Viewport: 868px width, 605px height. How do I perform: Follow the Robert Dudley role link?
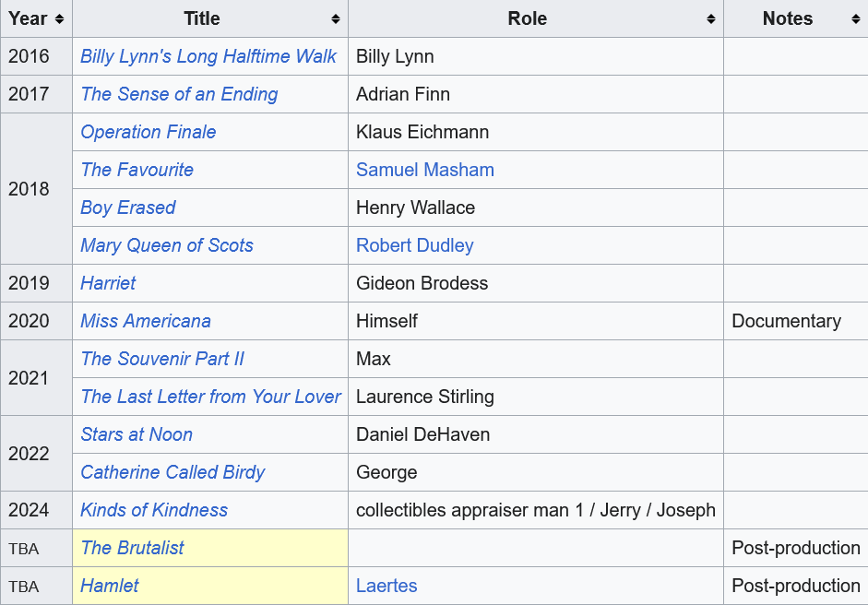coord(415,245)
